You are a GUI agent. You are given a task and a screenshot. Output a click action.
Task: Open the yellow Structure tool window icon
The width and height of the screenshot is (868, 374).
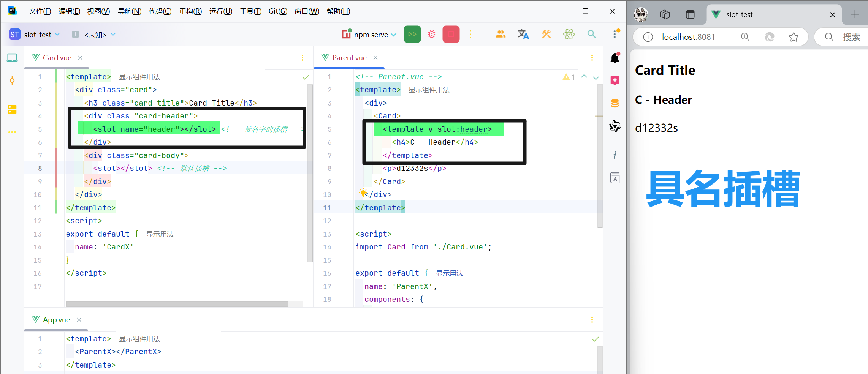click(x=12, y=109)
